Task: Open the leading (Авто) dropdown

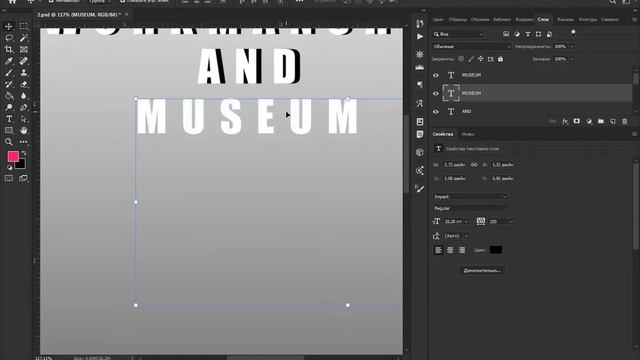Action: coord(467,236)
